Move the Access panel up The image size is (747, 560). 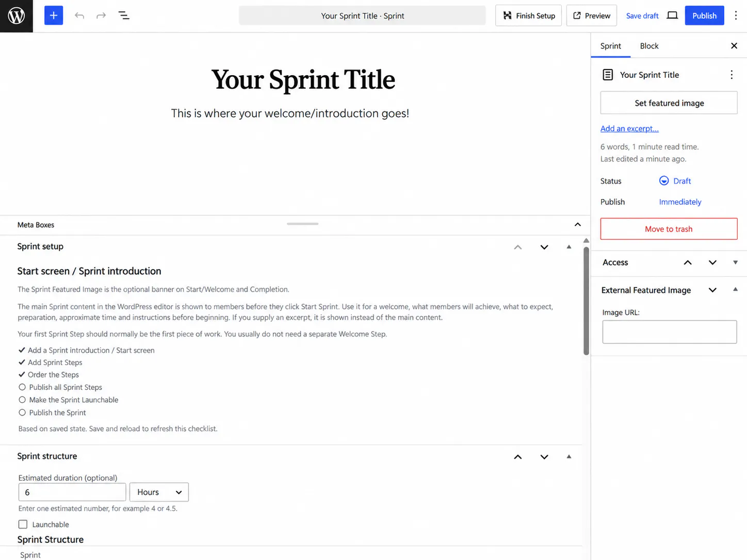tap(688, 262)
